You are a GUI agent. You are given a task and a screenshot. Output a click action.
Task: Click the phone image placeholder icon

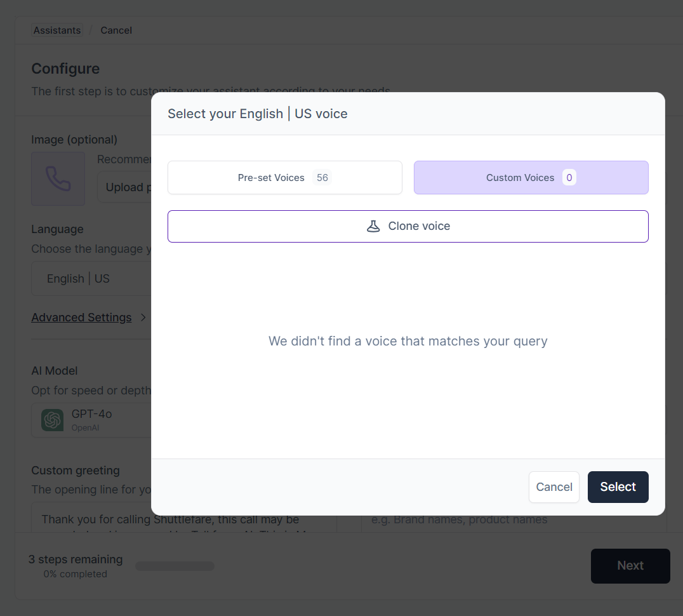[58, 178]
